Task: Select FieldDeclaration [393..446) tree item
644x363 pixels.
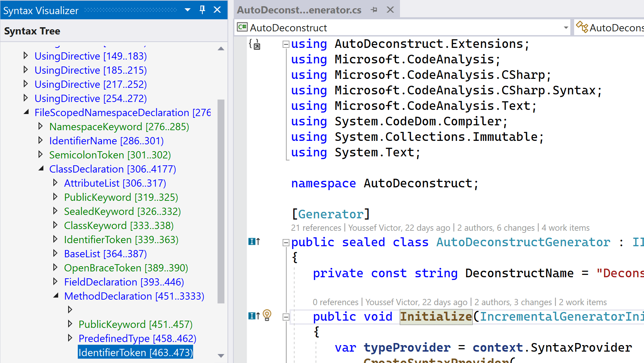Action: click(124, 282)
